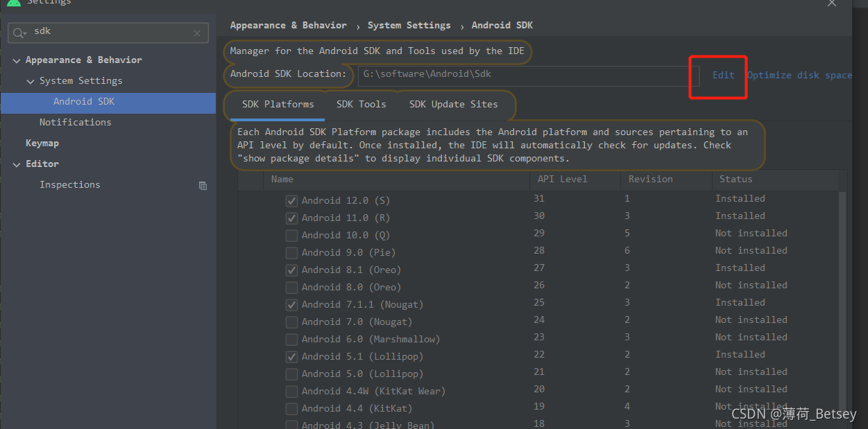Screen dimensions: 868x429
Task: Sort by Status column header
Action: pyautogui.click(x=774, y=180)
